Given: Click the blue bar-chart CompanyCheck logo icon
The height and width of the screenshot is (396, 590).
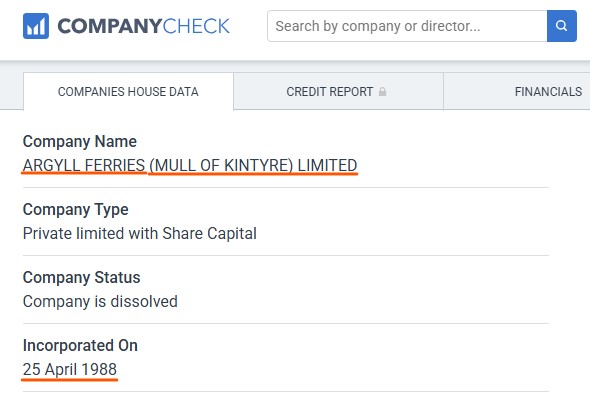Looking at the screenshot, I should pyautogui.click(x=36, y=26).
